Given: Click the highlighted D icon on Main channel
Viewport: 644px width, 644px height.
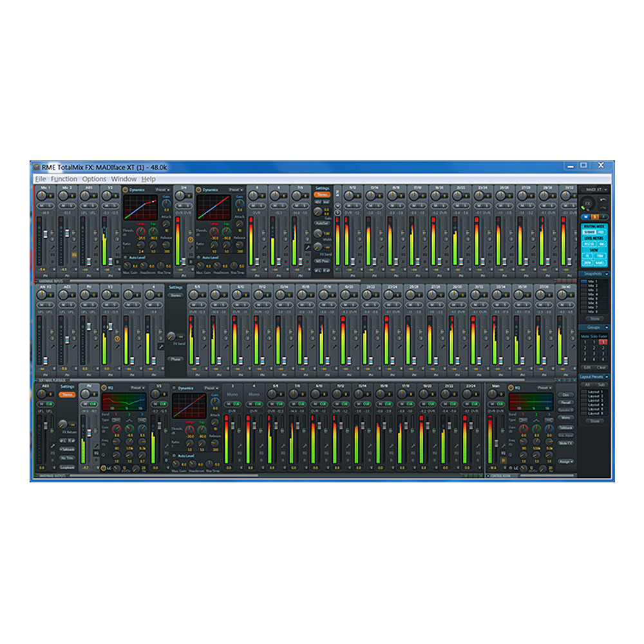Looking at the screenshot, I should click(503, 460).
